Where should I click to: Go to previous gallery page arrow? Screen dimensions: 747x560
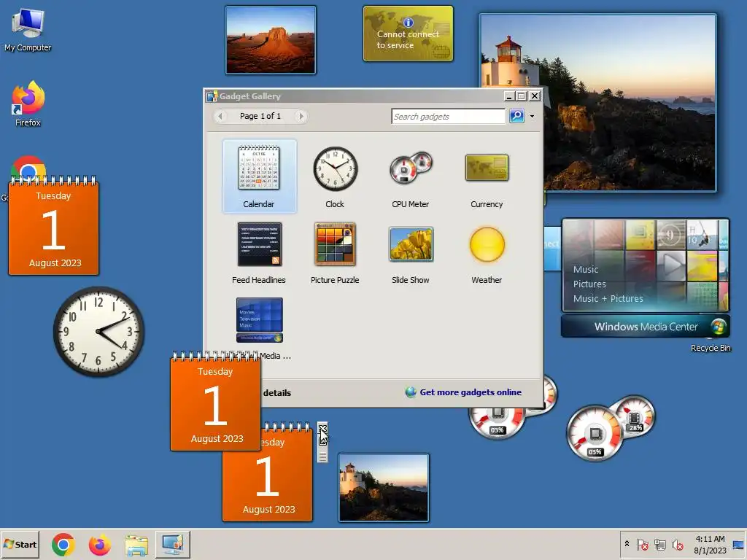coord(220,116)
